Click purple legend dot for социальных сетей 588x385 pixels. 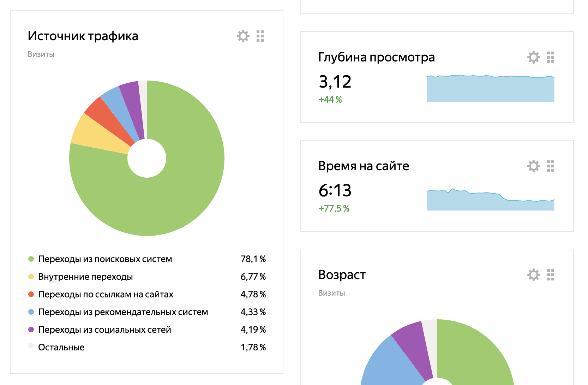click(31, 330)
